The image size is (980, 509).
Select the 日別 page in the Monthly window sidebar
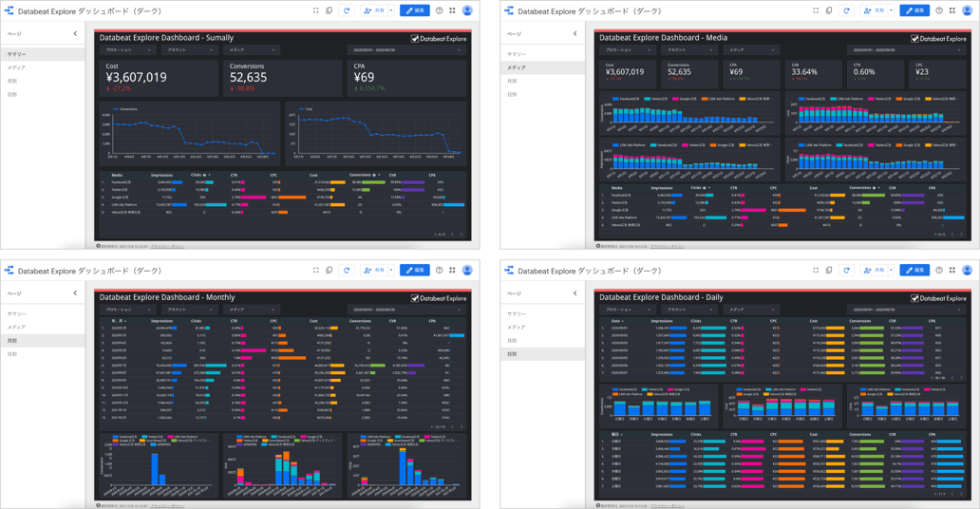pyautogui.click(x=12, y=354)
